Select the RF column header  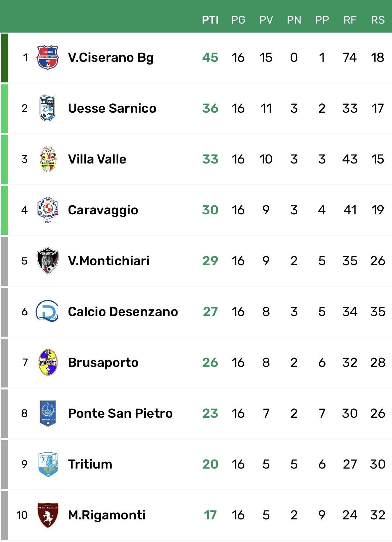[350, 20]
